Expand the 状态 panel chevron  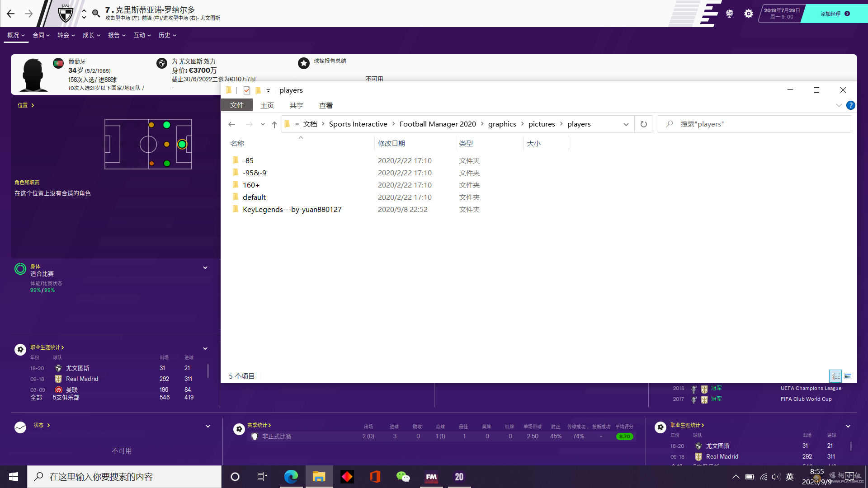208,427
